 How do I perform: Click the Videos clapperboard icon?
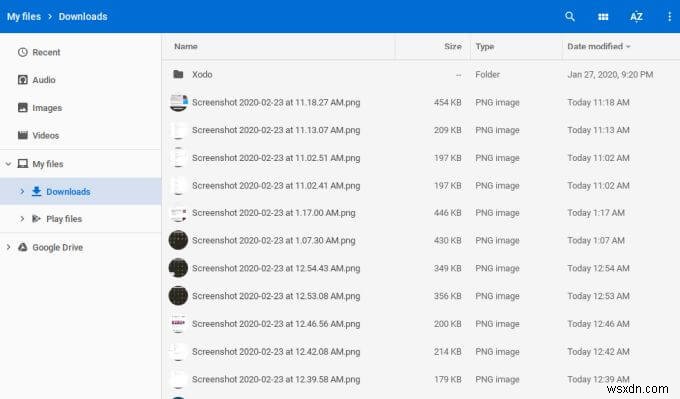pyautogui.click(x=23, y=135)
